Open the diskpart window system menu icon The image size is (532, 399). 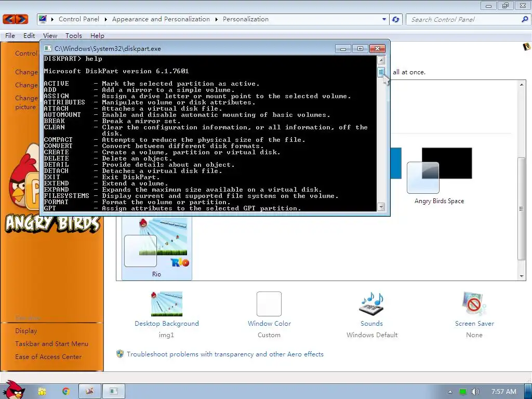(48, 48)
